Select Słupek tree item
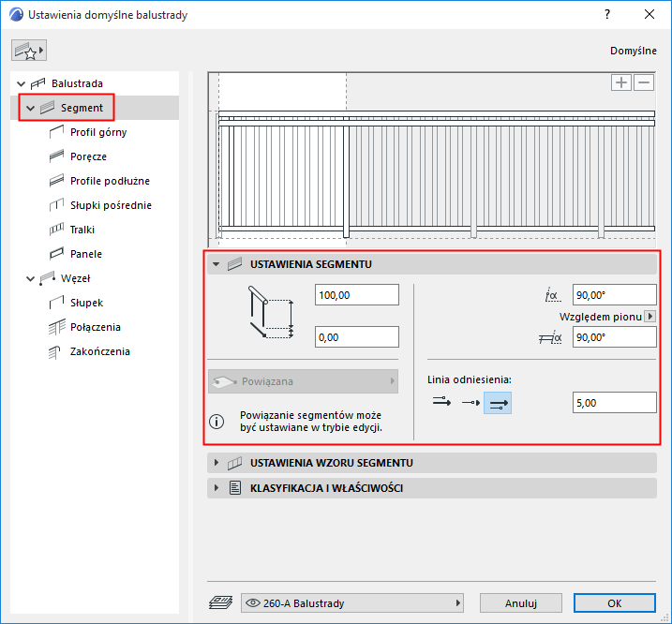The image size is (672, 624). coord(86,303)
